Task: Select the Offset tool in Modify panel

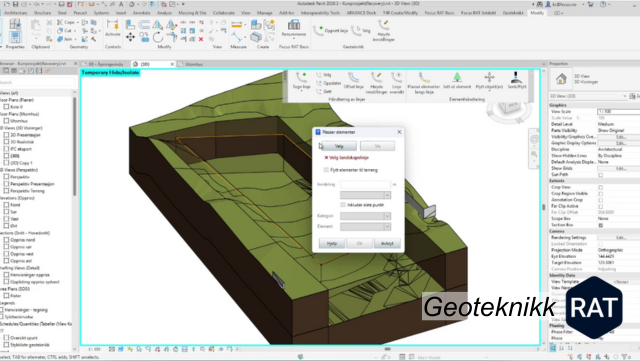Action: tap(144, 25)
